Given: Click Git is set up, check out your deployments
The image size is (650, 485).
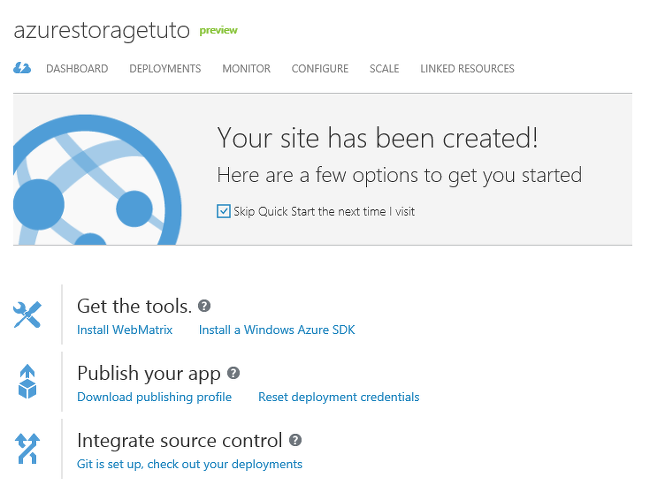Looking at the screenshot, I should pos(189,464).
